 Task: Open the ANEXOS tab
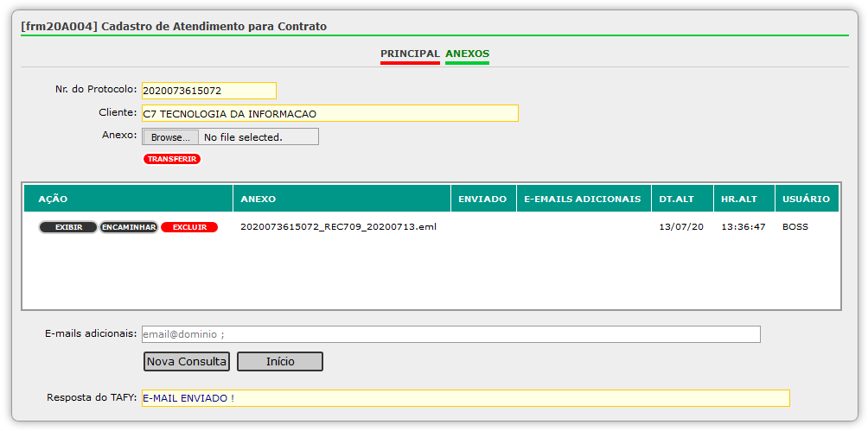[x=467, y=54]
